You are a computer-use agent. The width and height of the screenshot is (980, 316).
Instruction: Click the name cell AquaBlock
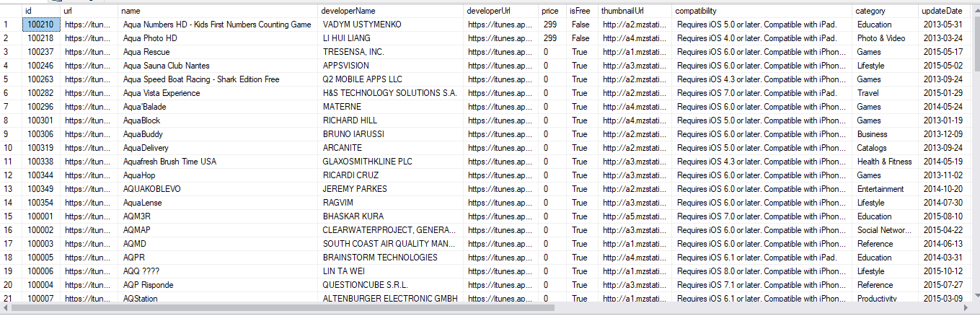click(x=218, y=120)
